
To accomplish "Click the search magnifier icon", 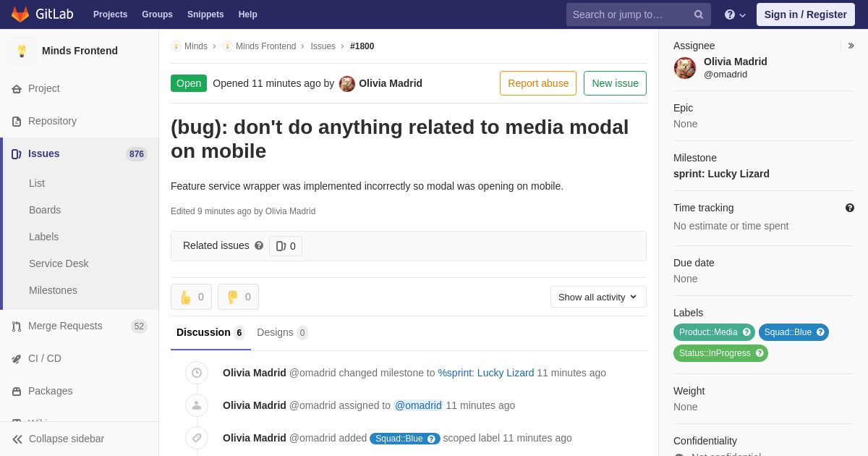I will point(699,14).
